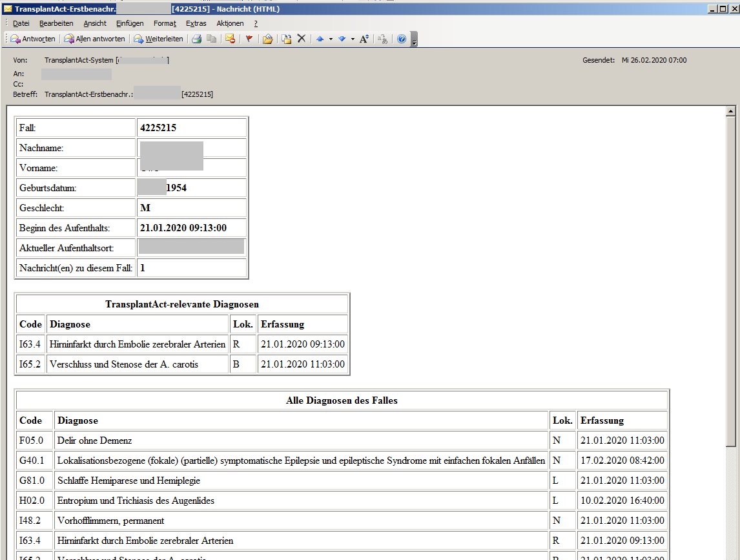
Task: Delete the message with X icon
Action: [301, 39]
